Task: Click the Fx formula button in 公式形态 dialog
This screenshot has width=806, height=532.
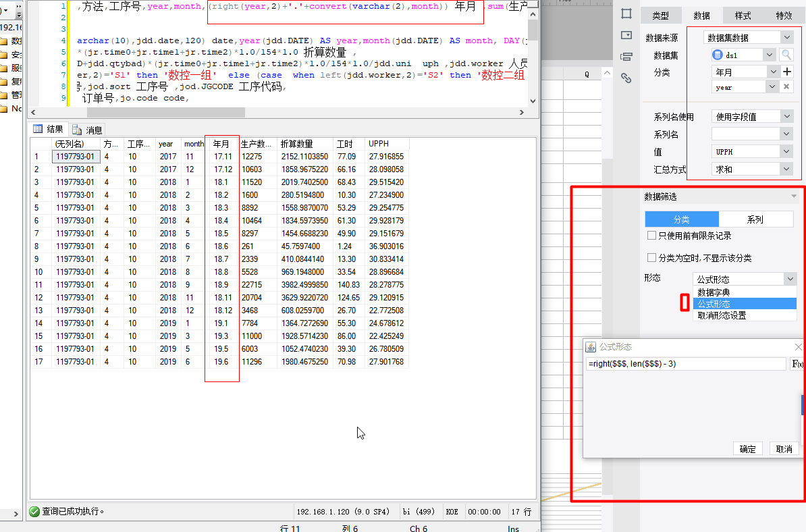Action: (797, 364)
